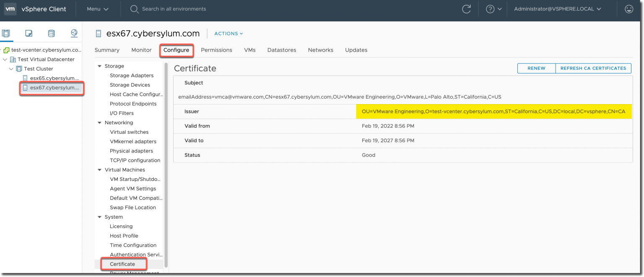Open Default VM Compatibility
Screen dimensions: 644x277
[136, 198]
